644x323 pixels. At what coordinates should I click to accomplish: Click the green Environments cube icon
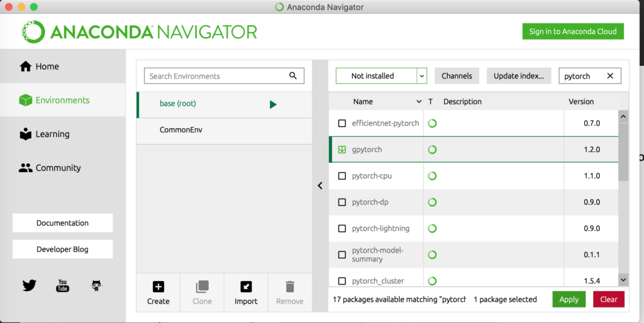pyautogui.click(x=25, y=100)
